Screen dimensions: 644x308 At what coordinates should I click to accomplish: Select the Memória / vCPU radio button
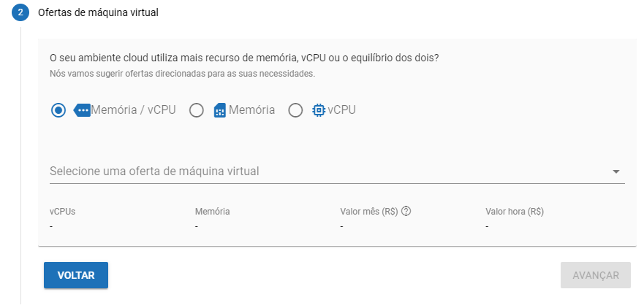click(x=58, y=110)
